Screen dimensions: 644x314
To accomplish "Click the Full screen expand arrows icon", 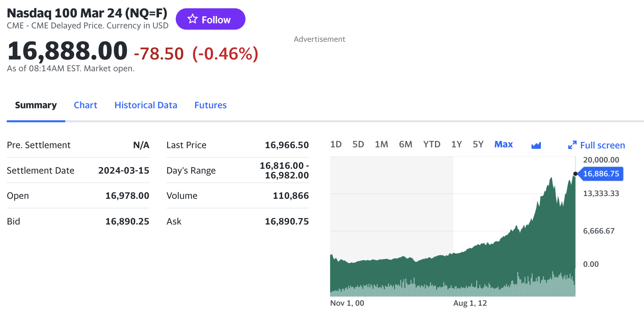I will tap(572, 145).
